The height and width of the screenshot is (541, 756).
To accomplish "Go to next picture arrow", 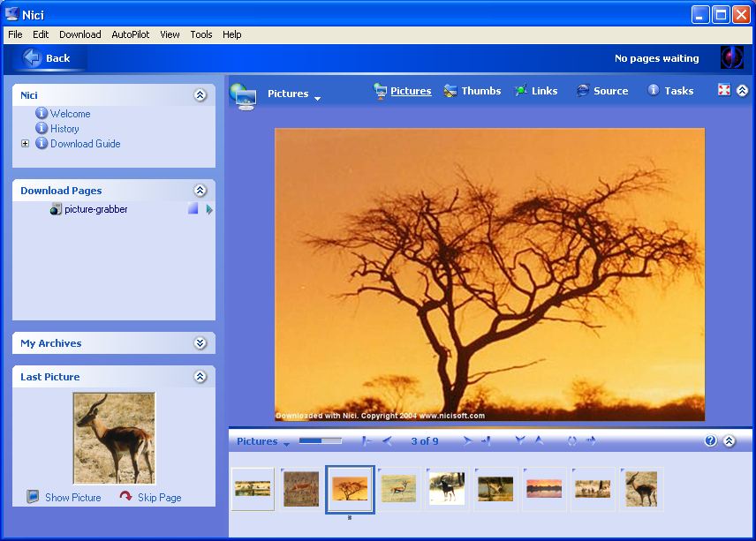I will click(466, 440).
